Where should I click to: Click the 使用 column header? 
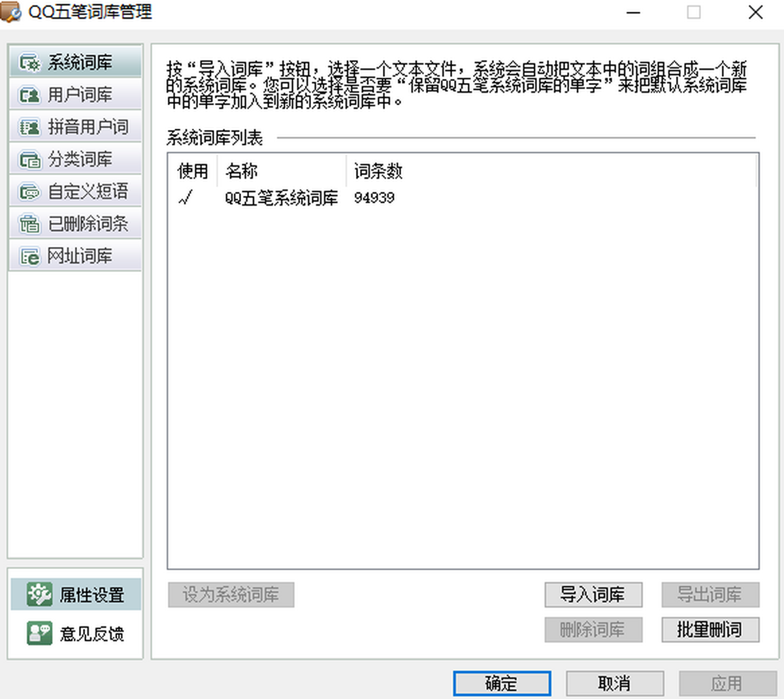click(x=193, y=171)
